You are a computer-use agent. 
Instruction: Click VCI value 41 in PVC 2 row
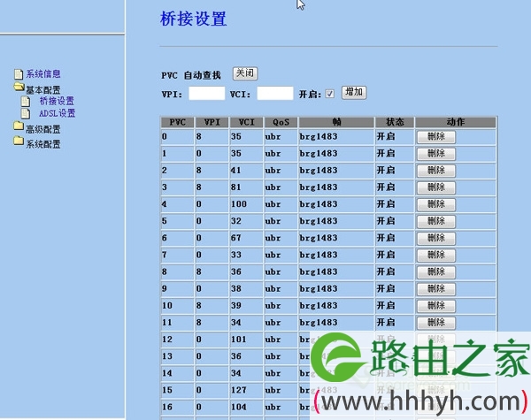coord(235,171)
